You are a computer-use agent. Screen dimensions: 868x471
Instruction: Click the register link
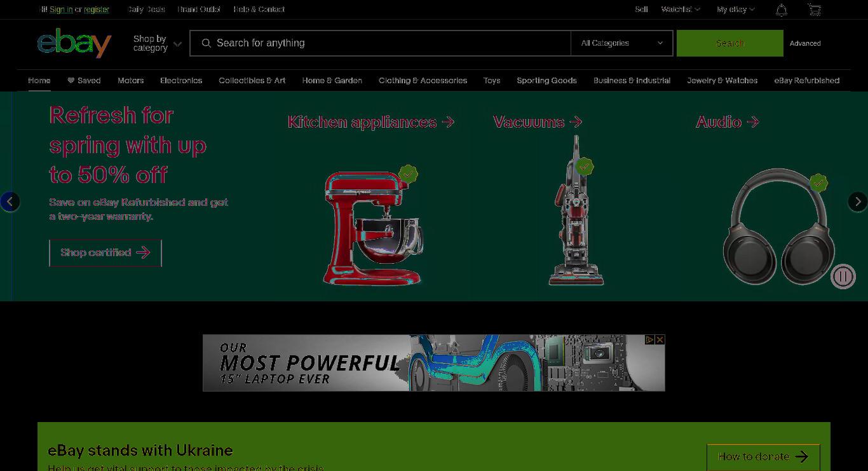pos(97,10)
